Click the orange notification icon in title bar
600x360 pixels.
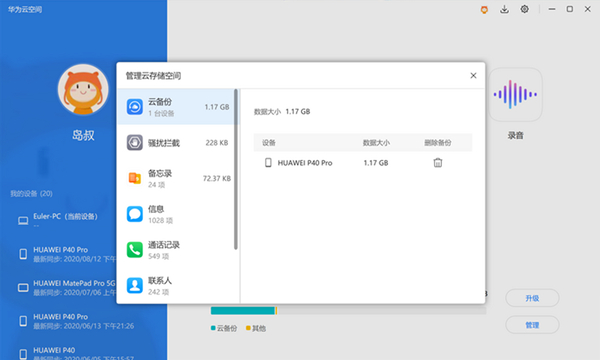point(484,10)
